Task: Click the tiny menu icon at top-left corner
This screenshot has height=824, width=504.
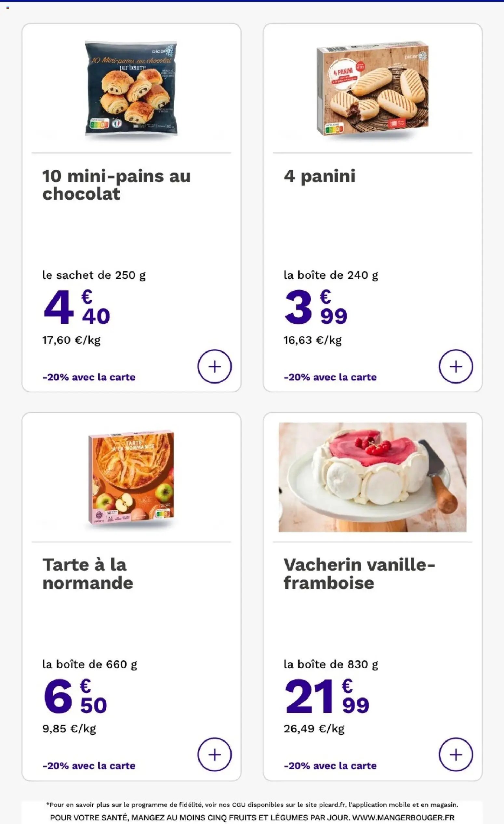Action: pos(8,8)
